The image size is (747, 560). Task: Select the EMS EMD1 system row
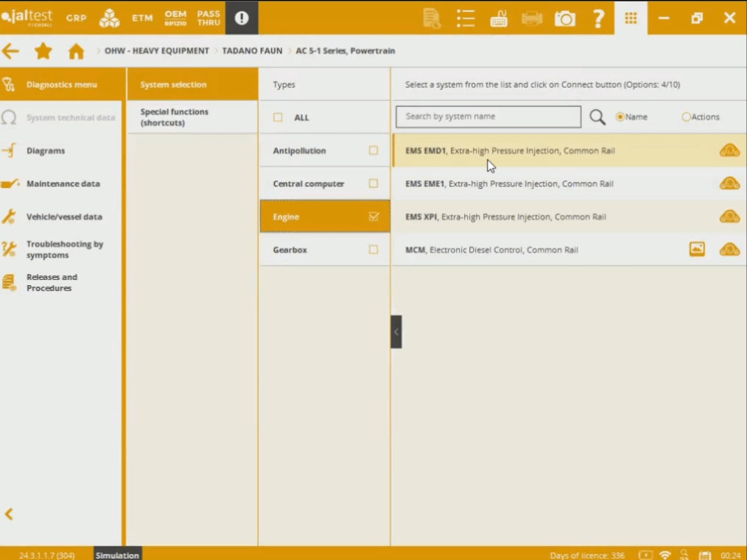[569, 150]
